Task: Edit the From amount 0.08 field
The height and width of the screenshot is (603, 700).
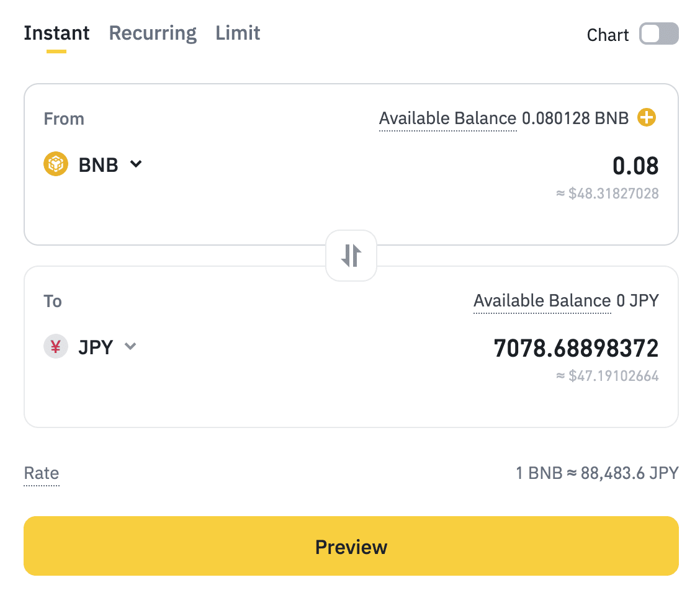Action: (635, 166)
